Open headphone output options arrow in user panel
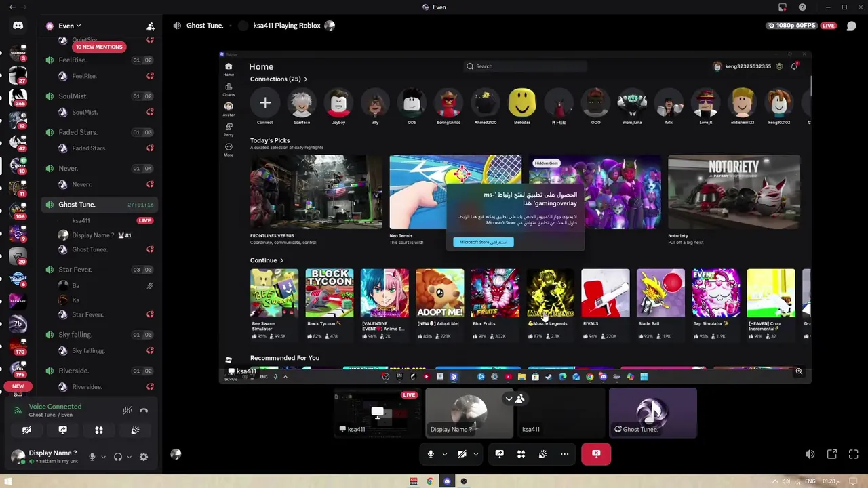This screenshot has height=488, width=868. tap(129, 457)
